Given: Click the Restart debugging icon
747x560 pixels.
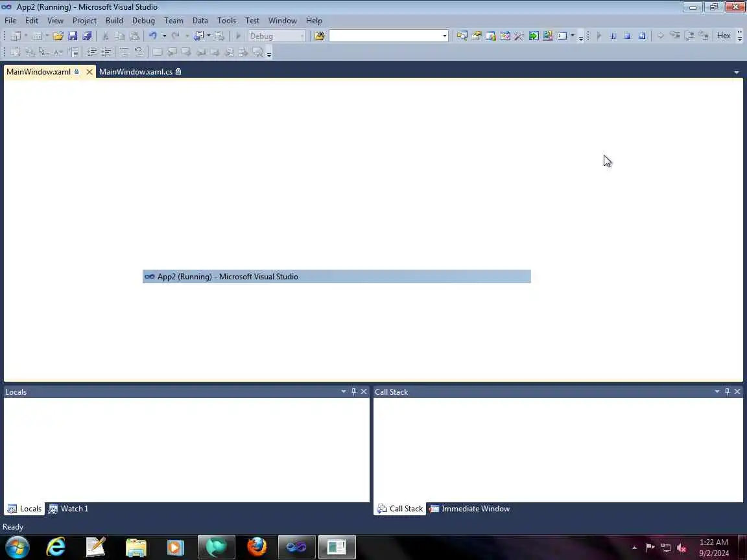Looking at the screenshot, I should [642, 36].
